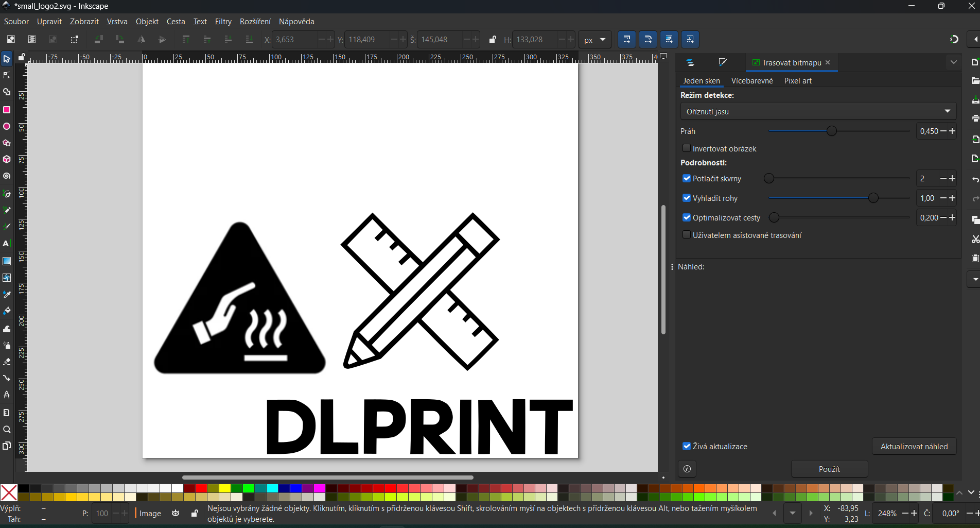Viewport: 980px width, 528px height.
Task: Open the Oříznutí jasu detection mode dropdown
Action: coord(818,111)
